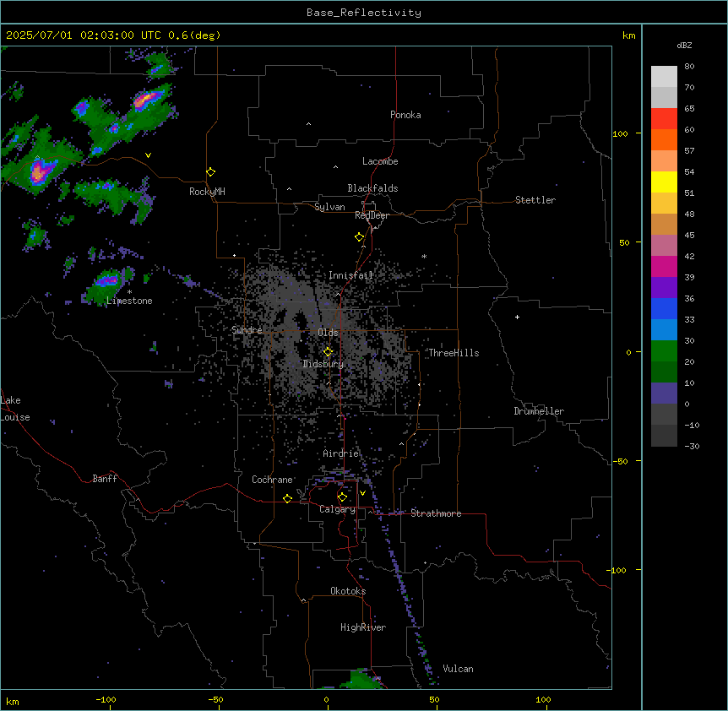Select the Vulcan label

click(458, 669)
